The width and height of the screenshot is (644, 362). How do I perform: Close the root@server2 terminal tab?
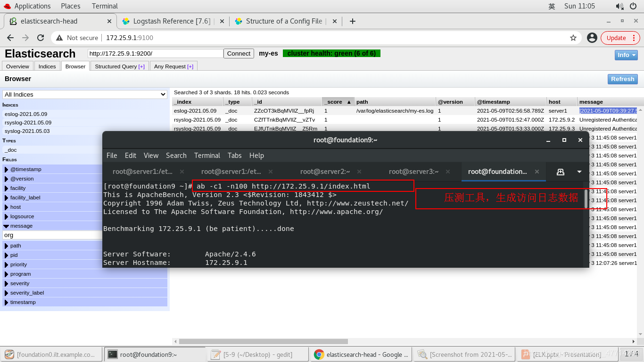click(x=359, y=172)
